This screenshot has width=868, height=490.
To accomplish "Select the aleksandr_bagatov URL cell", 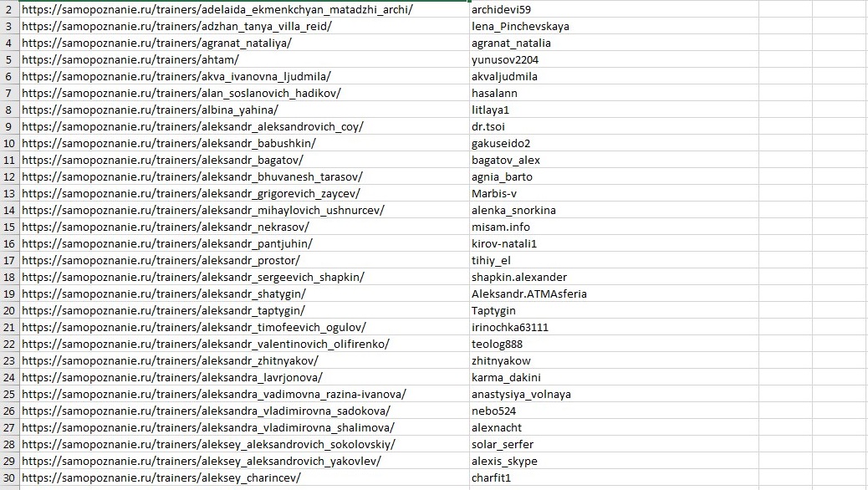I will 244,160.
